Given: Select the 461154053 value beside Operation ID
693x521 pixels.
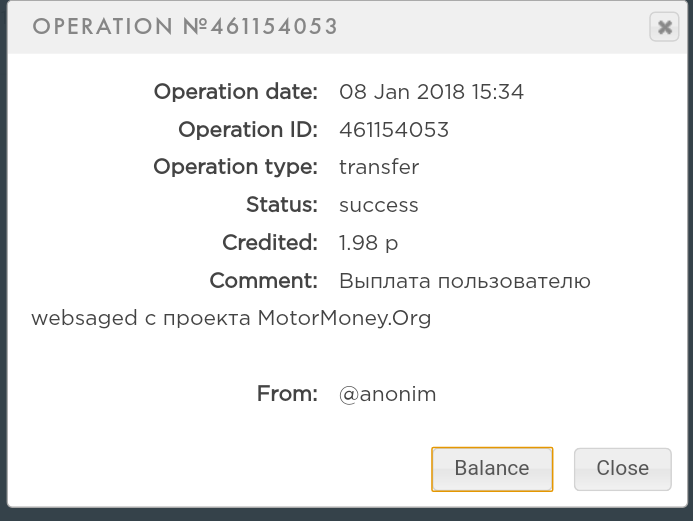Looking at the screenshot, I should [x=394, y=130].
